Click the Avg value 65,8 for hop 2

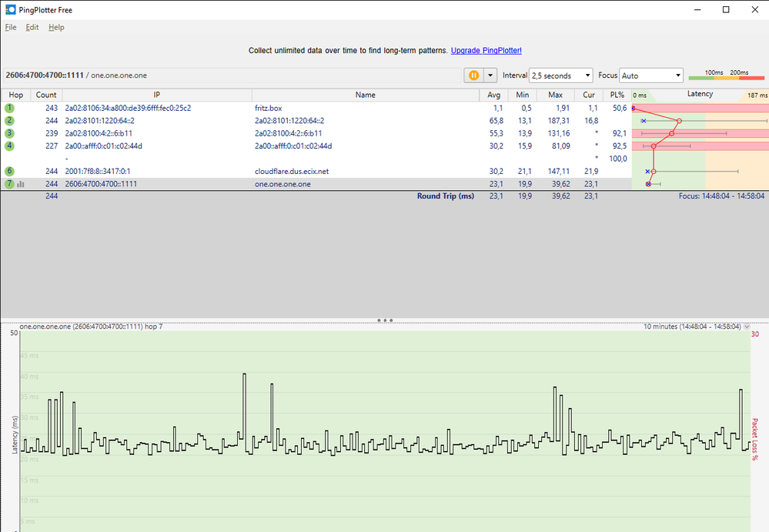pyautogui.click(x=496, y=121)
